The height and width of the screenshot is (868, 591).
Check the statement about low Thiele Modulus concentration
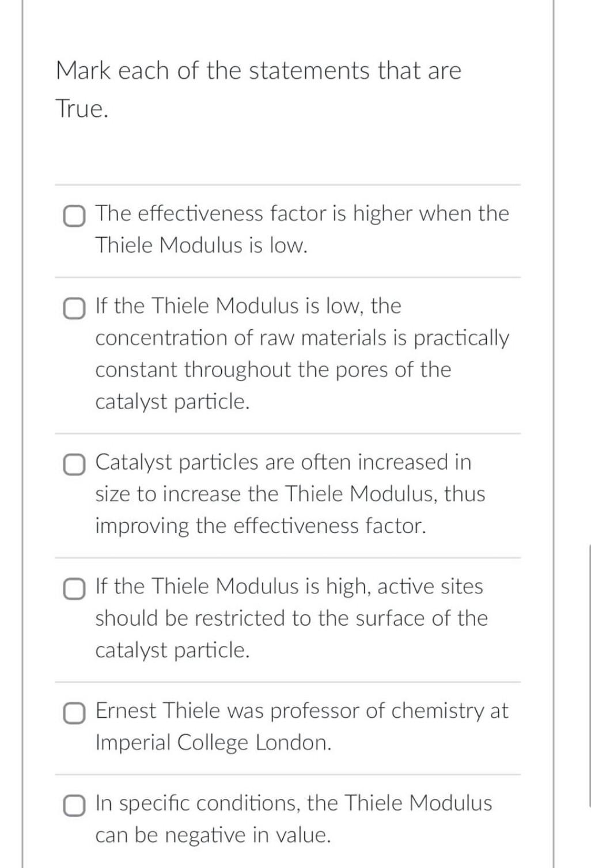click(74, 309)
